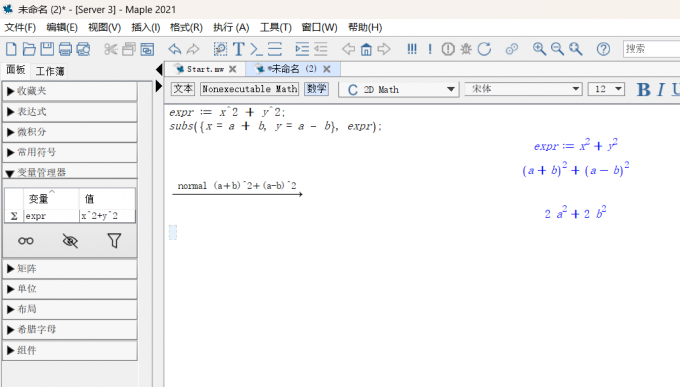Image resolution: width=680 pixels, height=387 pixels.
Task: Outdent the section with the outdent icon
Action: [x=320, y=49]
